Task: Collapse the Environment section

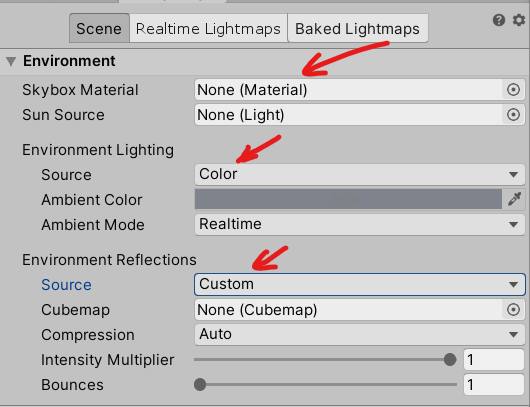Action: [x=11, y=62]
